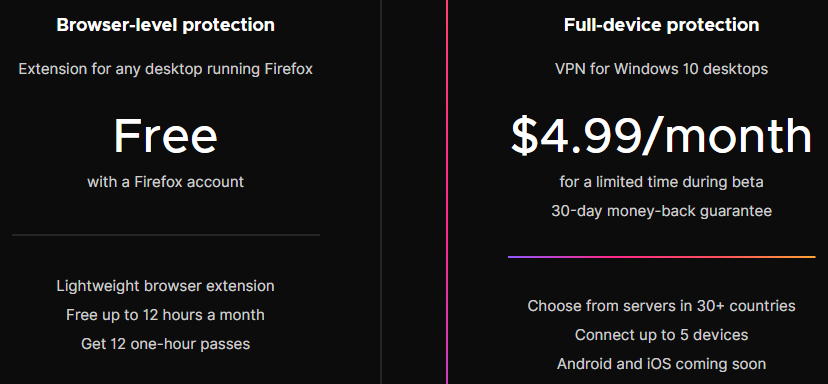Click 'Choose from servers in 30+ countries'
This screenshot has height=384, width=828.
[662, 306]
